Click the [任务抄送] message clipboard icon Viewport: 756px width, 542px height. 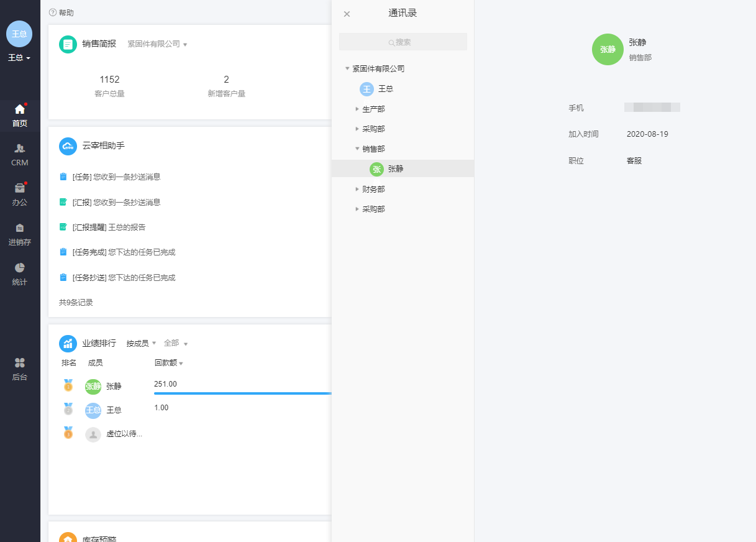(63, 278)
